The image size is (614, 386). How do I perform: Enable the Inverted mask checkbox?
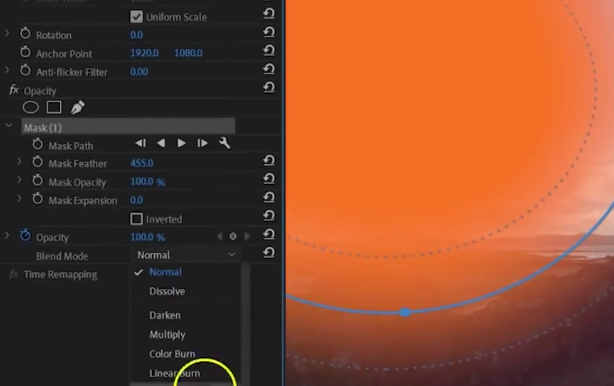click(136, 219)
